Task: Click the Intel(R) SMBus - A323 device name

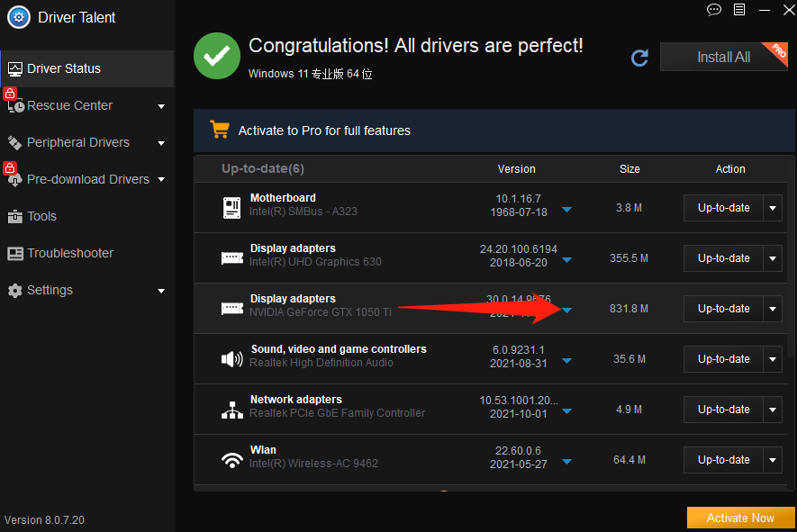Action: (x=303, y=212)
